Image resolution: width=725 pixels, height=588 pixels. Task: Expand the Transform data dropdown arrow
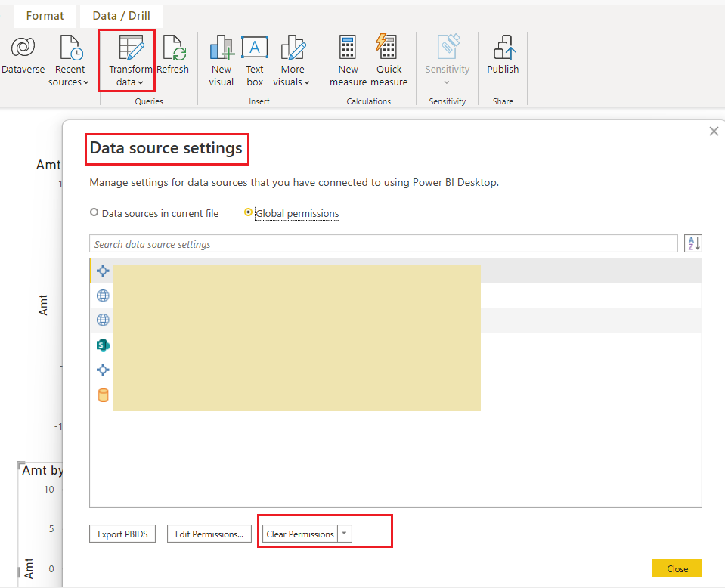(x=141, y=82)
